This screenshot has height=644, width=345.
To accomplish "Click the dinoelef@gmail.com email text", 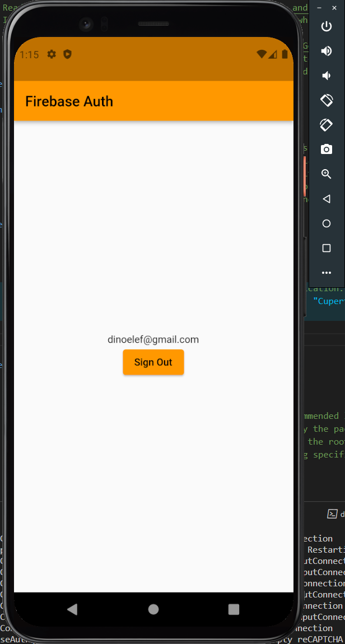I will 153,340.
